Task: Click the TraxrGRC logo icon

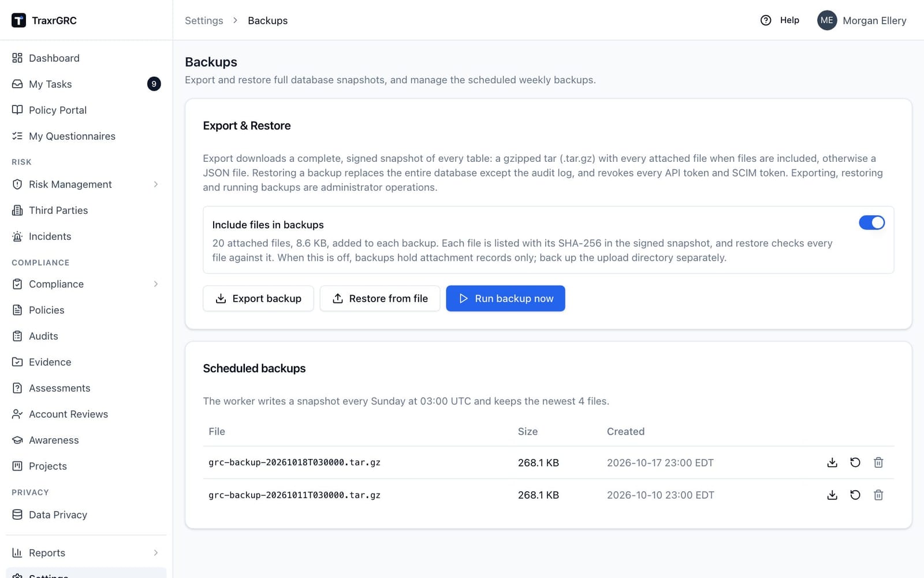Action: [x=18, y=20]
